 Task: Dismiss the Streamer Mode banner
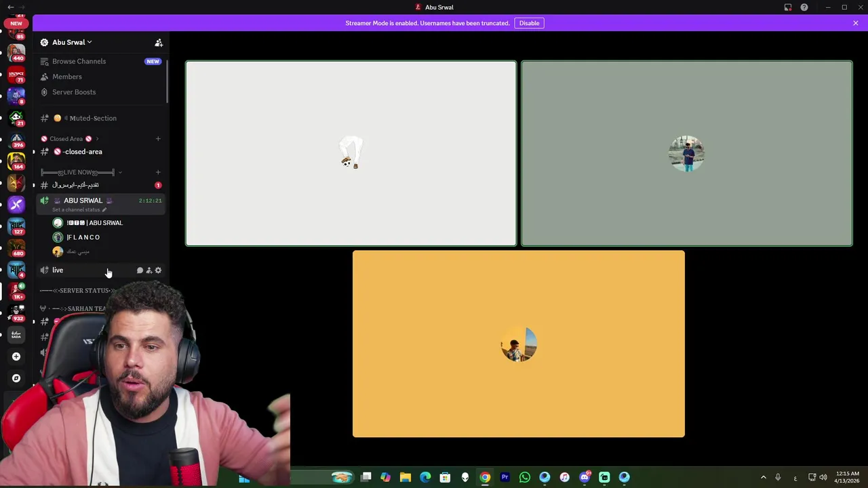856,23
